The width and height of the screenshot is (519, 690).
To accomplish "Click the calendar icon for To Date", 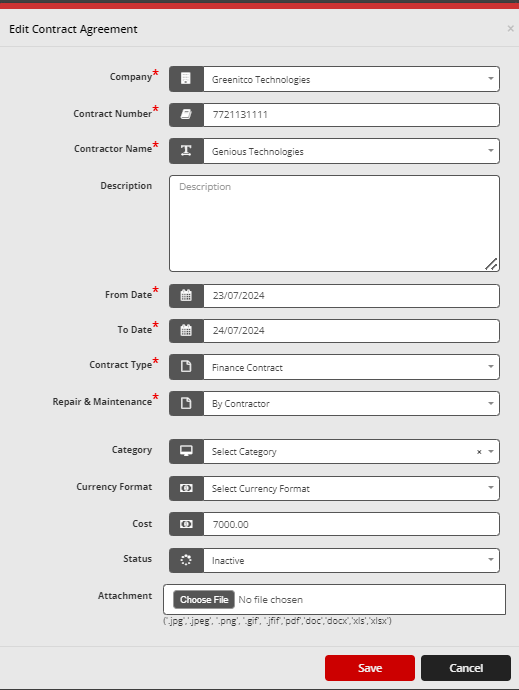I will pyautogui.click(x=186, y=330).
